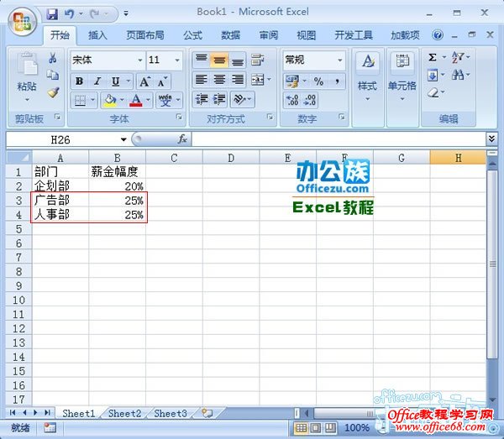Image resolution: width=504 pixels, height=439 pixels.
Task: Switch to the 插入 ribbon tab
Action: [97, 34]
